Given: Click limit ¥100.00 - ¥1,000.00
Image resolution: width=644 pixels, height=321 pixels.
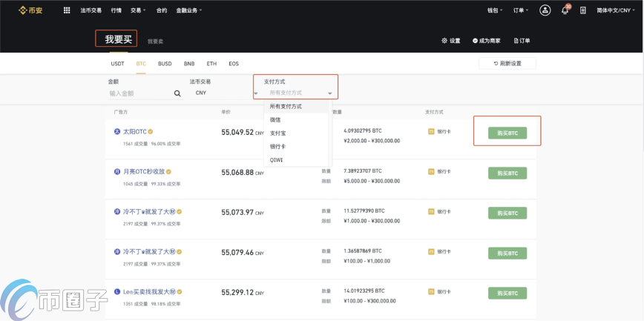Looking at the screenshot, I should 367,261.
